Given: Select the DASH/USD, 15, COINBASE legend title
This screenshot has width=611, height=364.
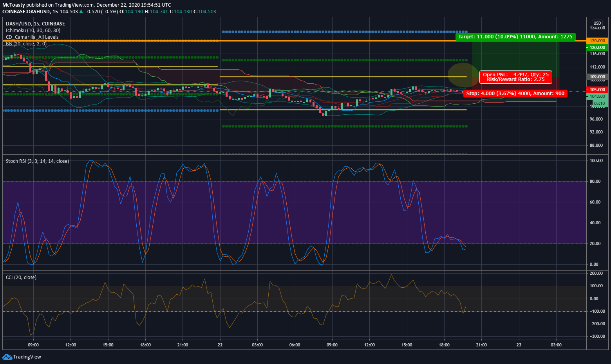Looking at the screenshot, I should [x=35, y=23].
